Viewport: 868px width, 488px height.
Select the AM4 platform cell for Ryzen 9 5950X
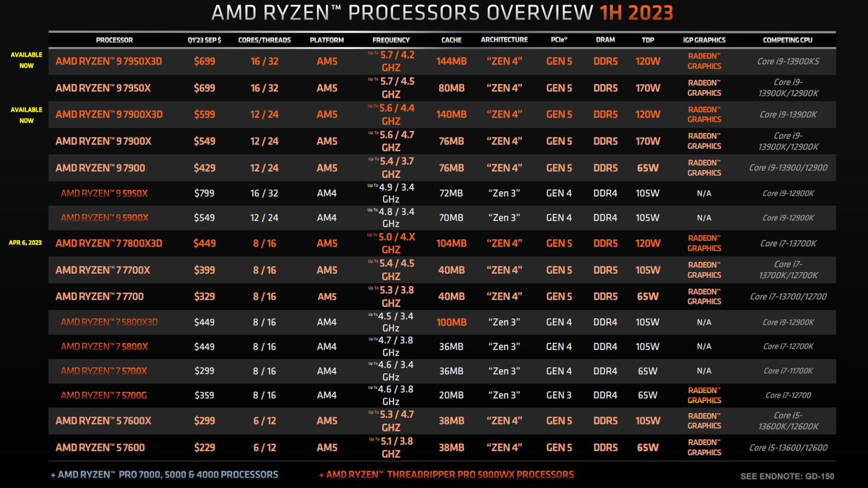click(x=327, y=193)
